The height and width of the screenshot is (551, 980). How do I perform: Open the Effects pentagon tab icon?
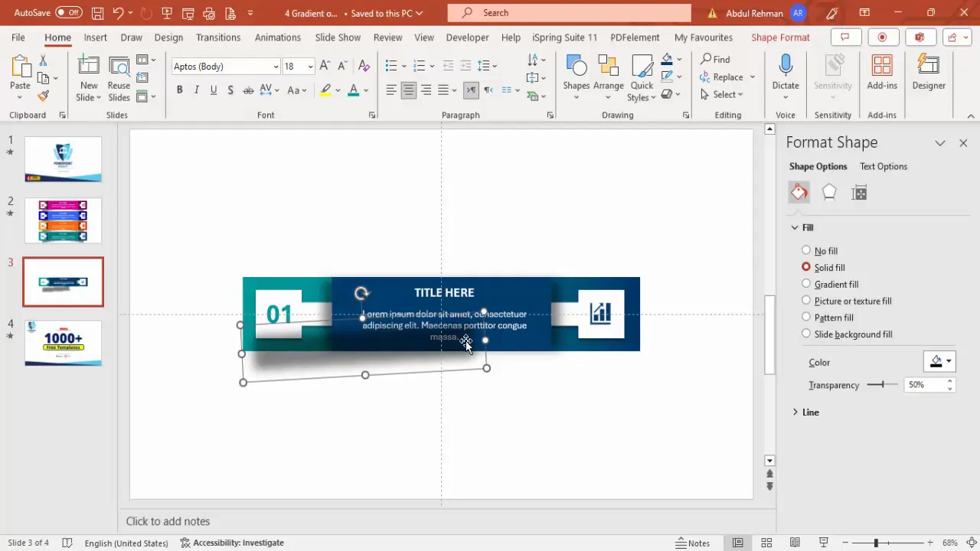(x=829, y=192)
